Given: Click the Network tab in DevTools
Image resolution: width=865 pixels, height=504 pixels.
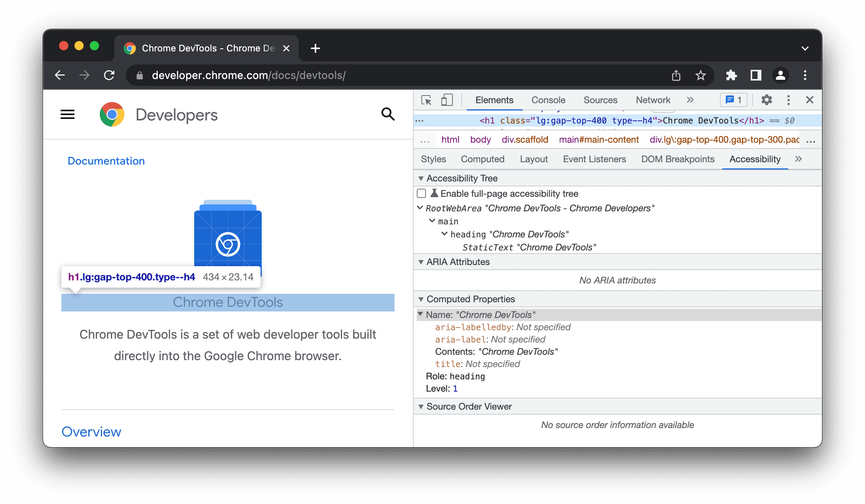Looking at the screenshot, I should pyautogui.click(x=653, y=100).
